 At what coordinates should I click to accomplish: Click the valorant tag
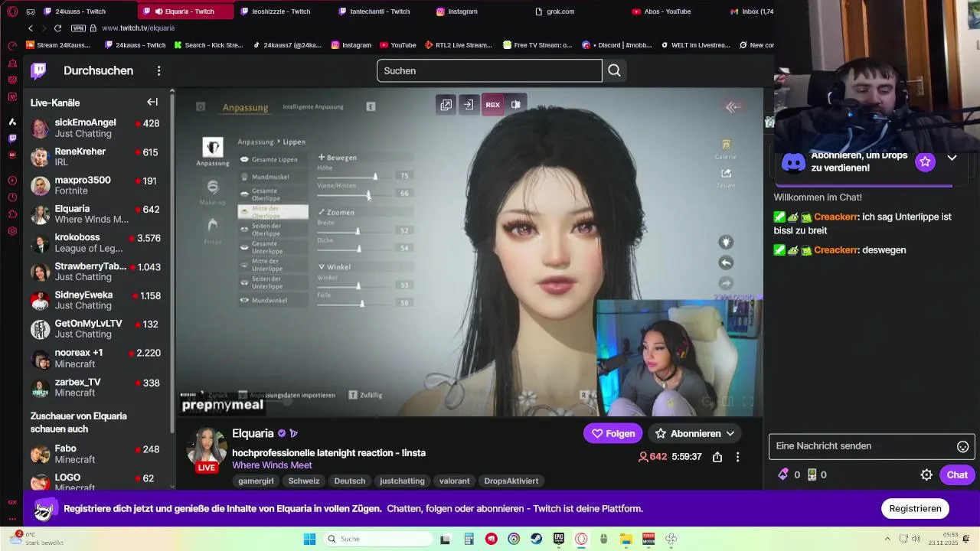tap(454, 481)
